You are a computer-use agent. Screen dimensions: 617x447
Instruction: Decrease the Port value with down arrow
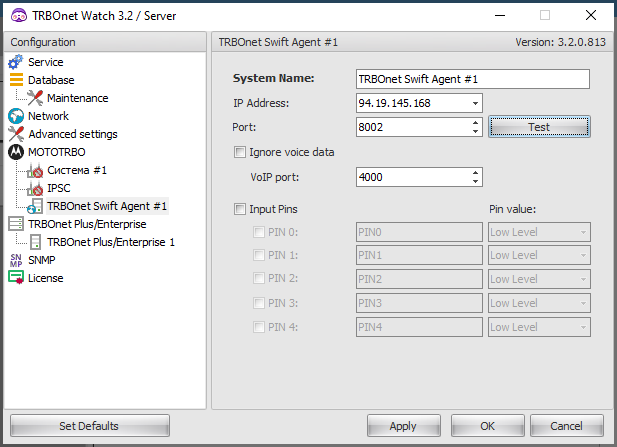pyautogui.click(x=475, y=131)
